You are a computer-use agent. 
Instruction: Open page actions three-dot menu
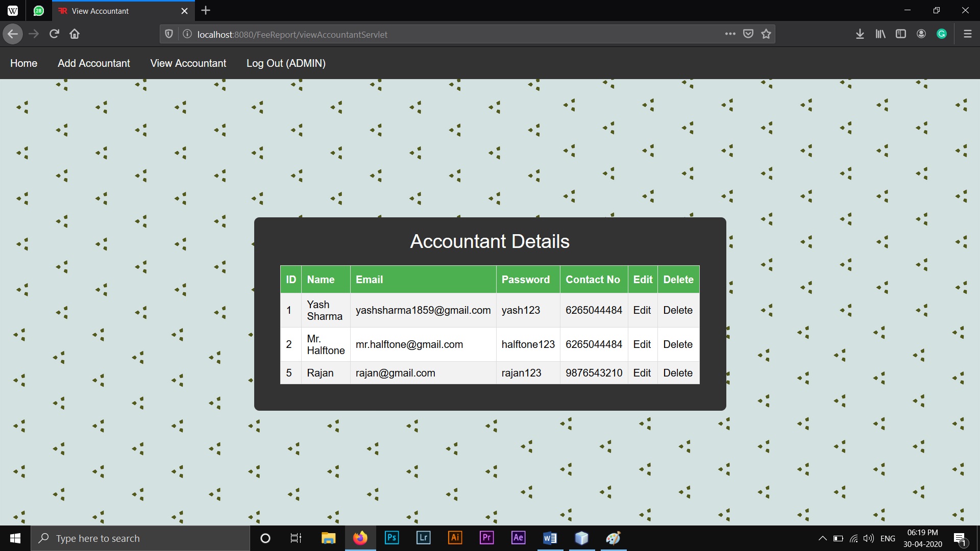point(730,34)
